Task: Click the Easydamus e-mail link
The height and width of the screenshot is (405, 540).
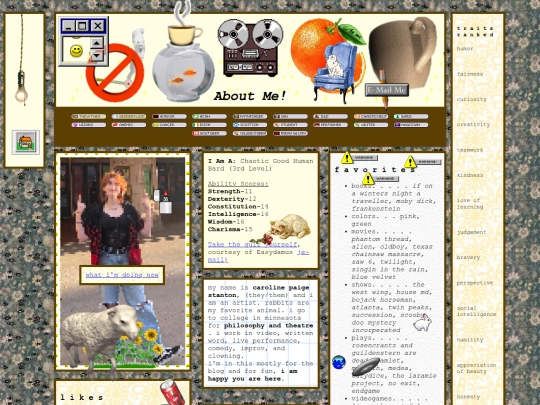Action: 258,256
